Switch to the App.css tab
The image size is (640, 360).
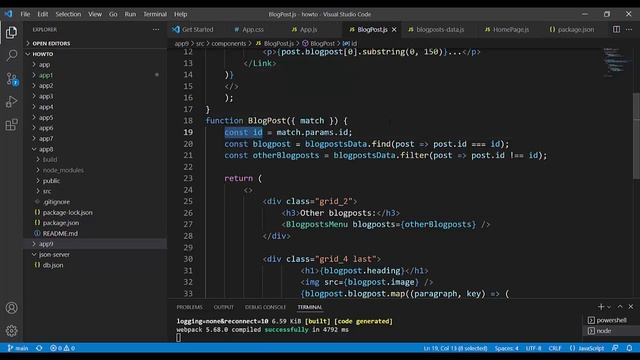249,29
